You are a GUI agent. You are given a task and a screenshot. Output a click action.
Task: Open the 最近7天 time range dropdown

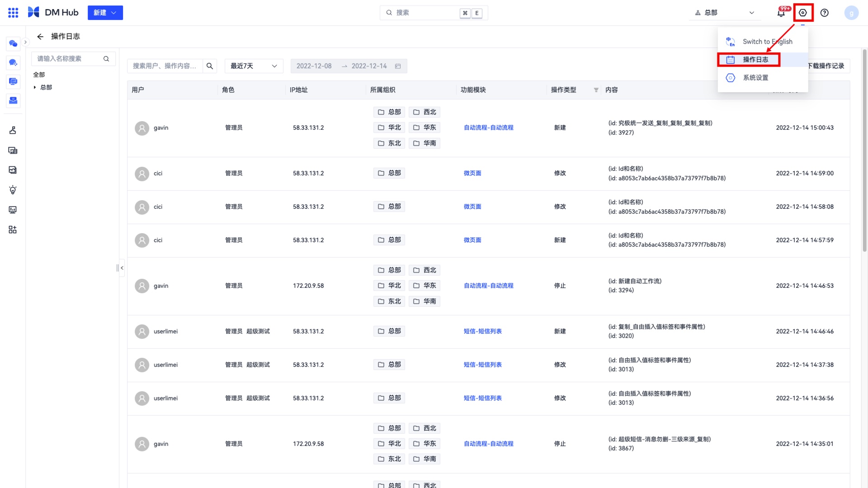[x=254, y=66]
